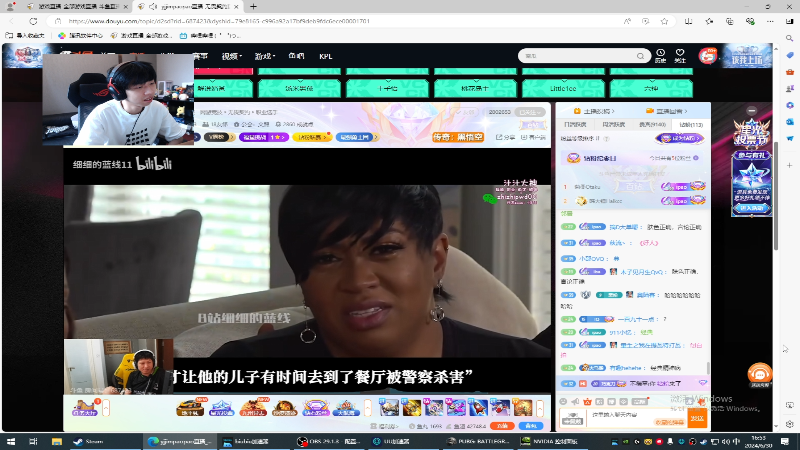Click the volume icon in system tray
The width and height of the screenshot is (800, 450).
726,442
